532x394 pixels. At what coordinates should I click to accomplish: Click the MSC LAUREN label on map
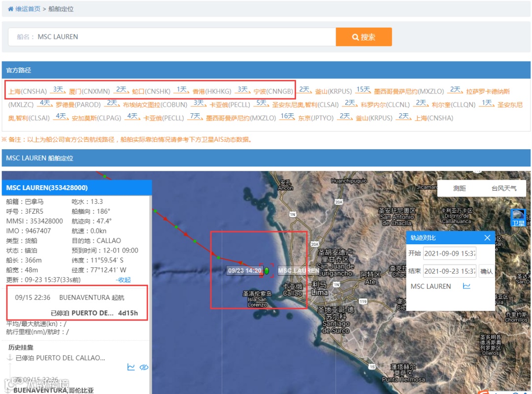click(299, 270)
